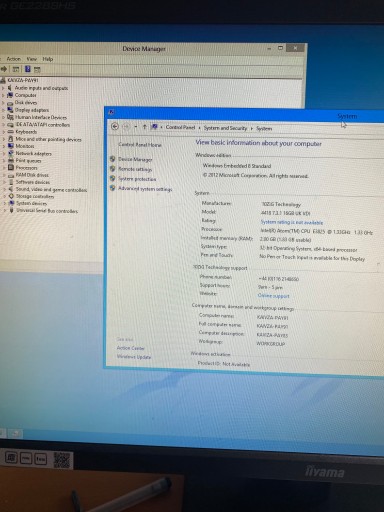Open the View menu
The image size is (384, 512).
tap(32, 59)
